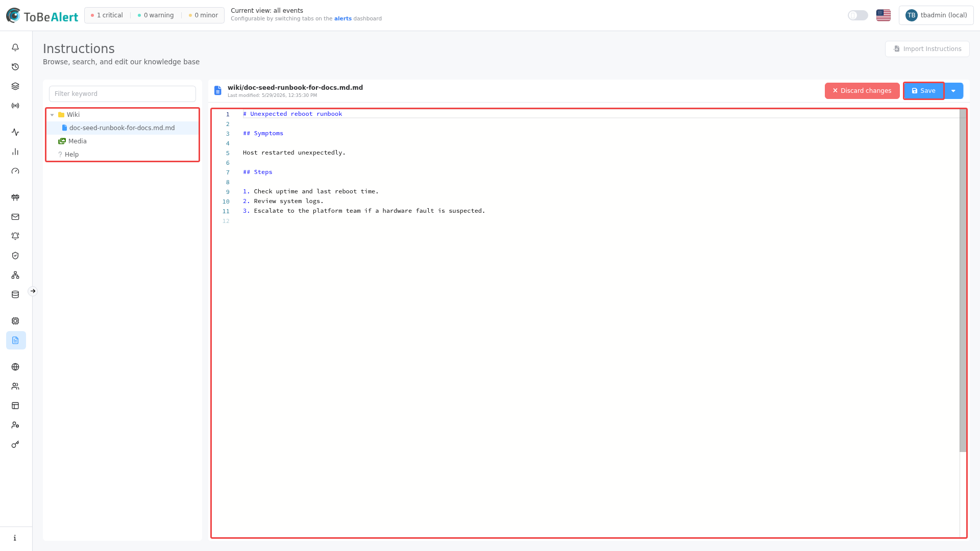Open the alerts bell icon in sidebar
The image size is (980, 551).
[15, 47]
